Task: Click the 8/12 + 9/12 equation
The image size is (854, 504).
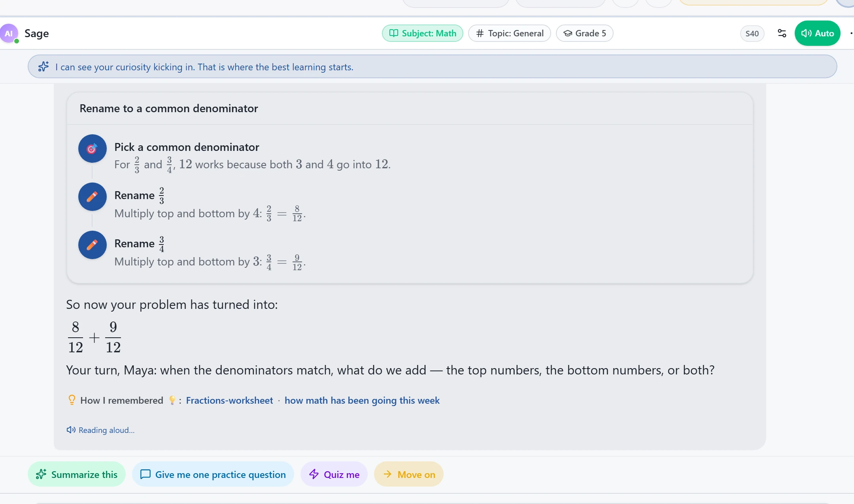Action: pos(94,337)
